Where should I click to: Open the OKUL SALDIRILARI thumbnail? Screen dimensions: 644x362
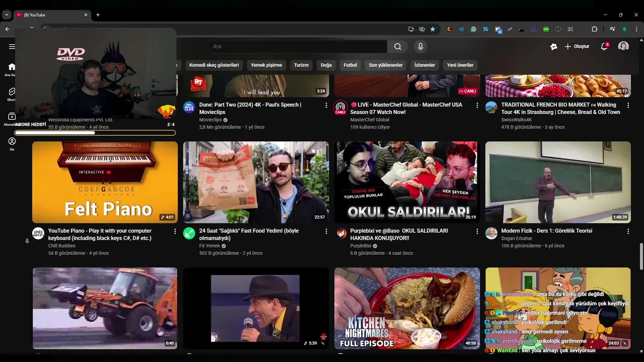pyautogui.click(x=407, y=182)
